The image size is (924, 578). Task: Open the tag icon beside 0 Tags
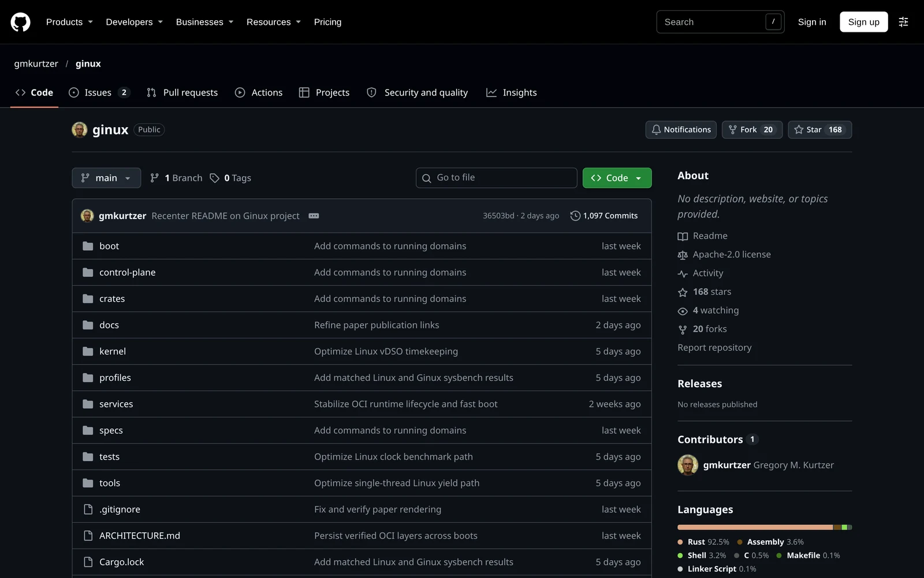214,178
